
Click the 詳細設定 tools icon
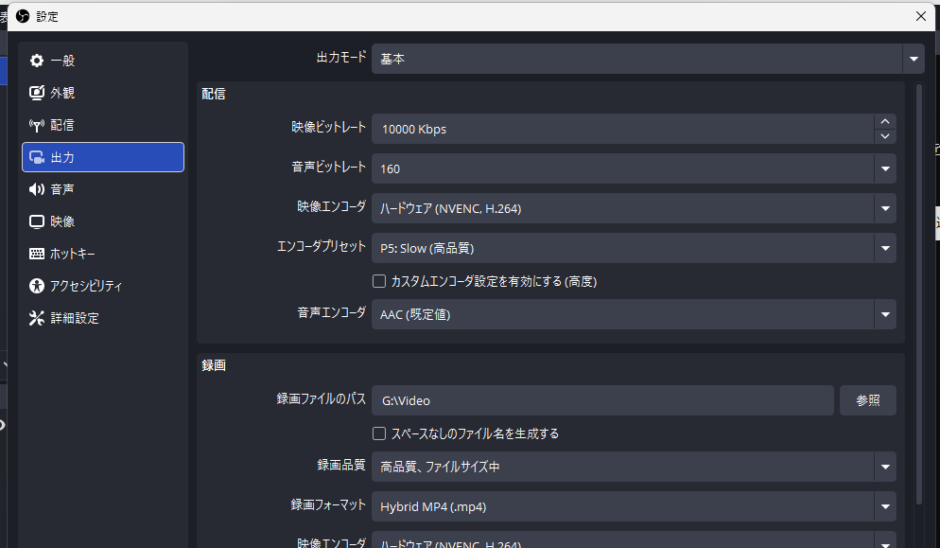pos(37,318)
